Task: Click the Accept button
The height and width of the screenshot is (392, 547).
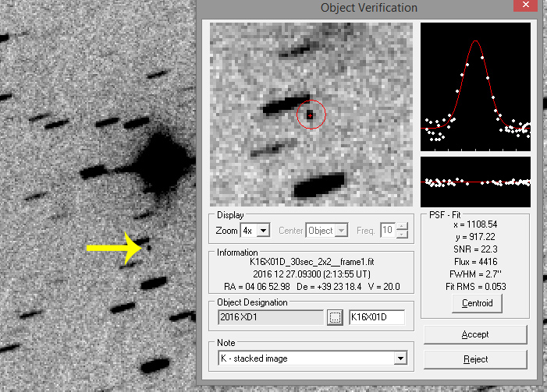Action: (475, 334)
